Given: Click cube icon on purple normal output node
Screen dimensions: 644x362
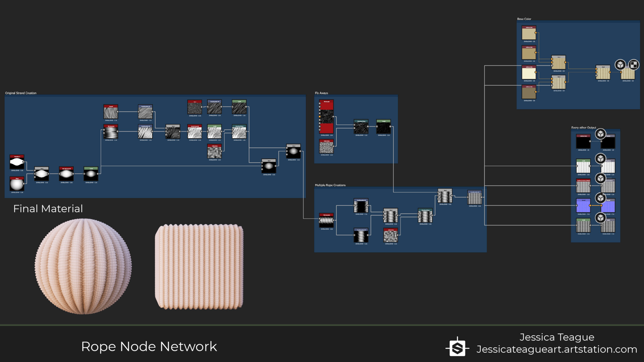Looking at the screenshot, I should pos(600,198).
